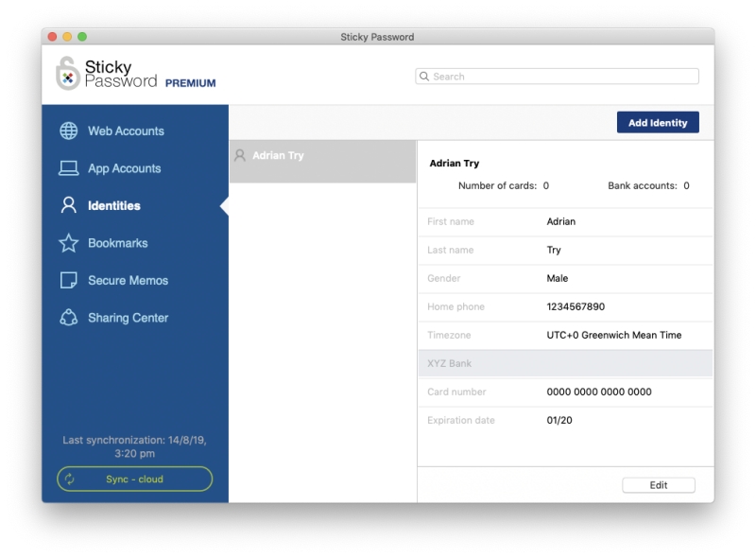Image resolution: width=756 pixels, height=558 pixels.
Task: Click card number 0000 0000 0000 0000
Action: (599, 392)
